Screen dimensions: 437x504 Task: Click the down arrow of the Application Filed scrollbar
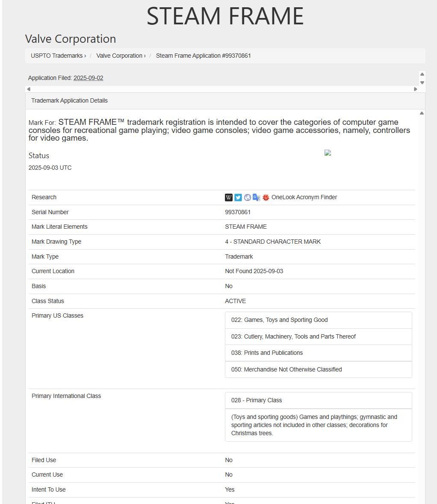(422, 83)
